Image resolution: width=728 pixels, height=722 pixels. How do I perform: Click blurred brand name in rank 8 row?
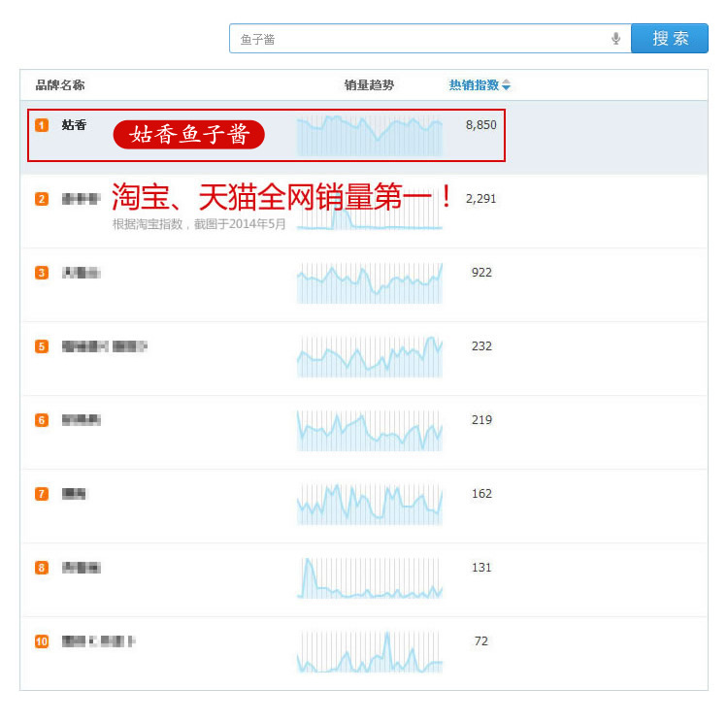pyautogui.click(x=82, y=568)
